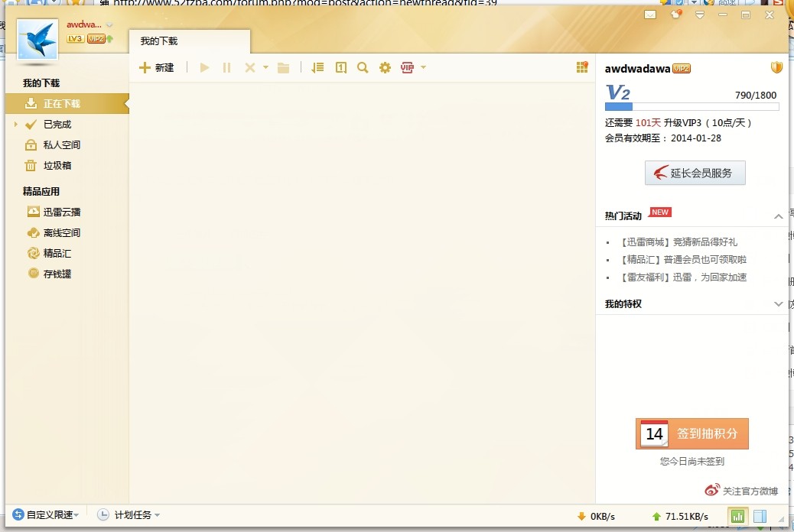Screen dimensions: 794x532
Task: Click the browser address bar behind Xunlei
Action: 304,2
